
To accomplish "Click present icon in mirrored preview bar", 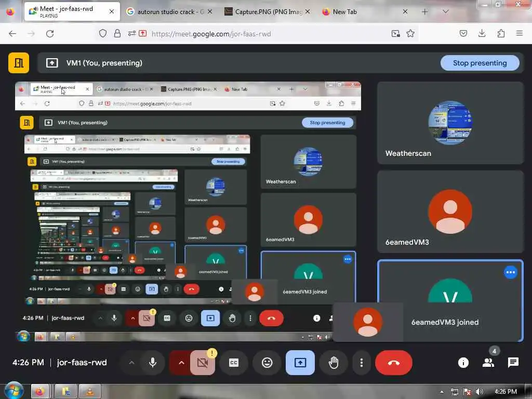I will pyautogui.click(x=210, y=318).
